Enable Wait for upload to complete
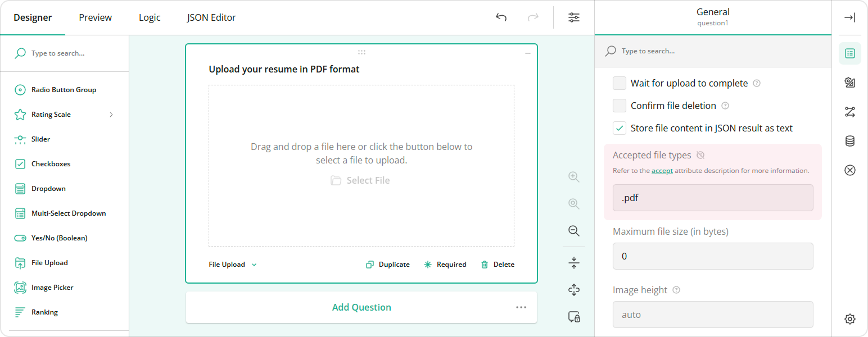 pos(619,83)
